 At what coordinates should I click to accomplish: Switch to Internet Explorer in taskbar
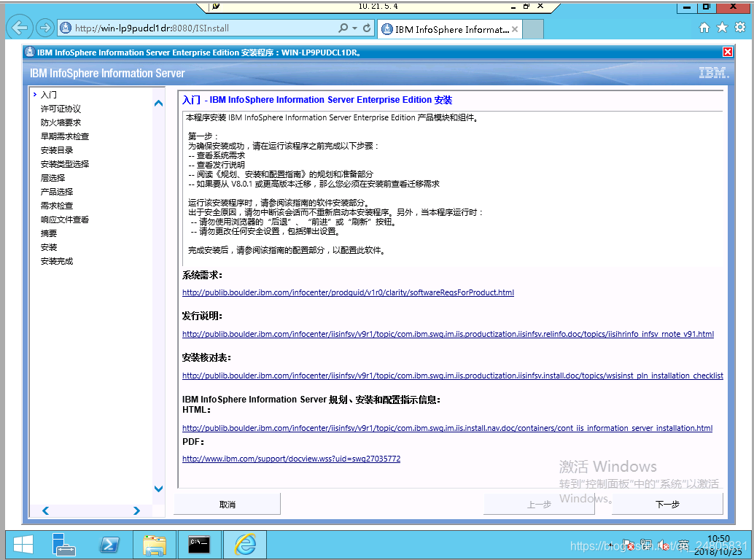[245, 545]
